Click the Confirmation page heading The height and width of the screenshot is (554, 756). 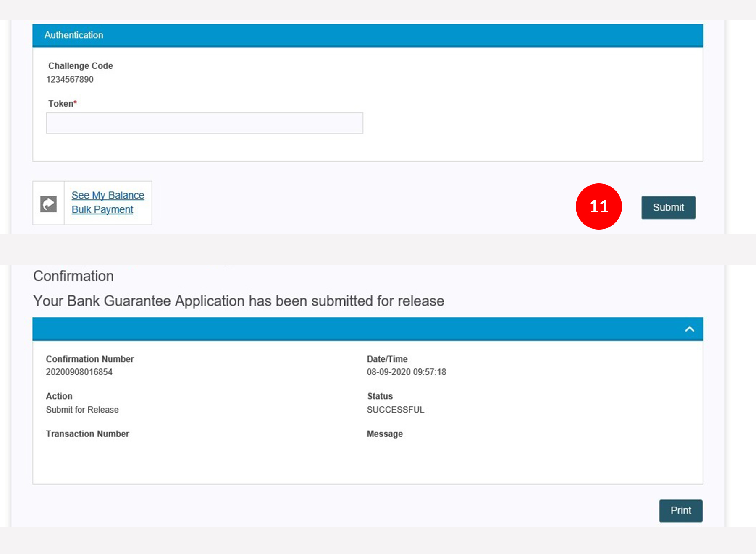[73, 276]
